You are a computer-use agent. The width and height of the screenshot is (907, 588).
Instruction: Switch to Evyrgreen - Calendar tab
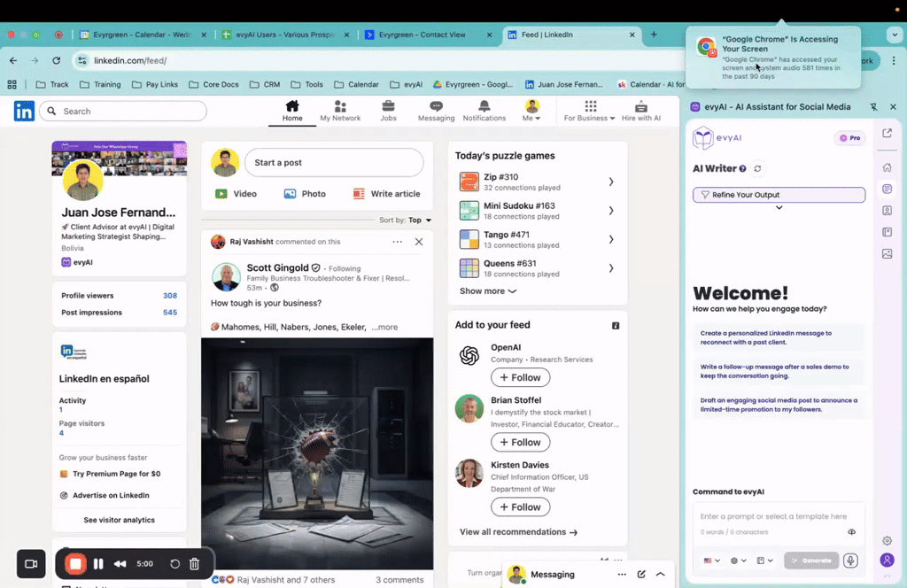coord(143,35)
